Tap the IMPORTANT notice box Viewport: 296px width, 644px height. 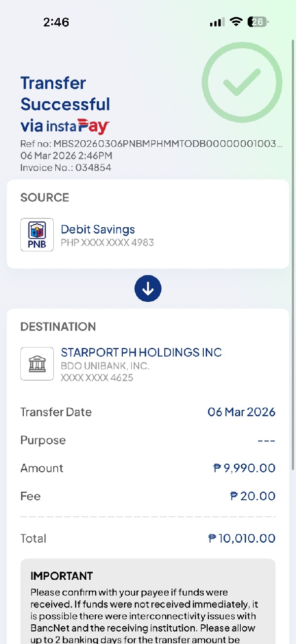[x=148, y=603]
